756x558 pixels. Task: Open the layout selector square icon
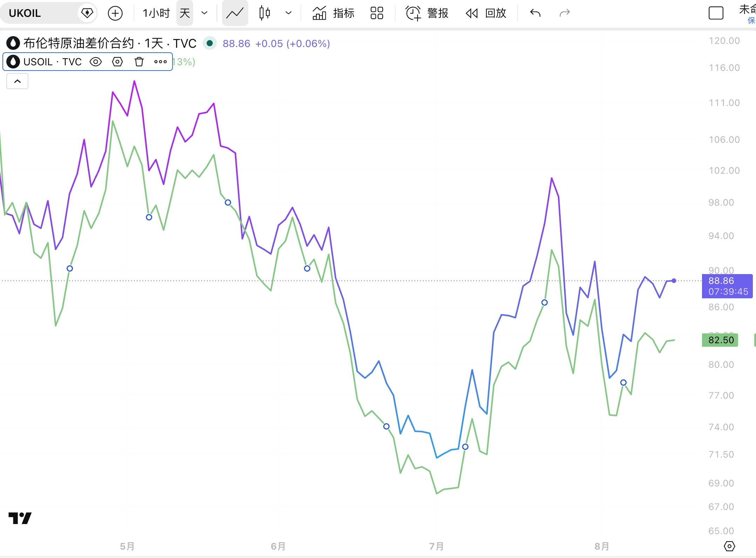click(x=716, y=13)
